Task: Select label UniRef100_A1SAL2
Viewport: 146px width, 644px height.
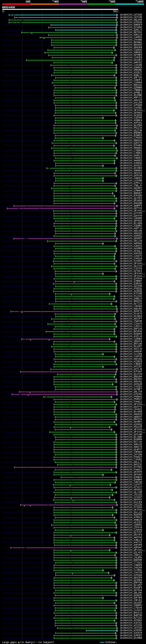Action: (131, 251)
